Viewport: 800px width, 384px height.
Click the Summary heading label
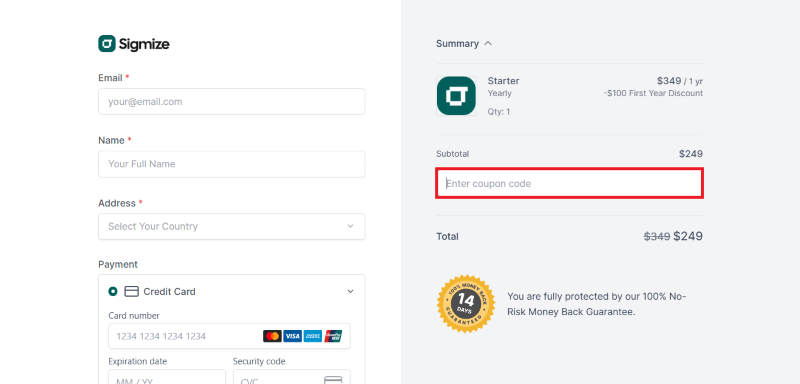457,44
